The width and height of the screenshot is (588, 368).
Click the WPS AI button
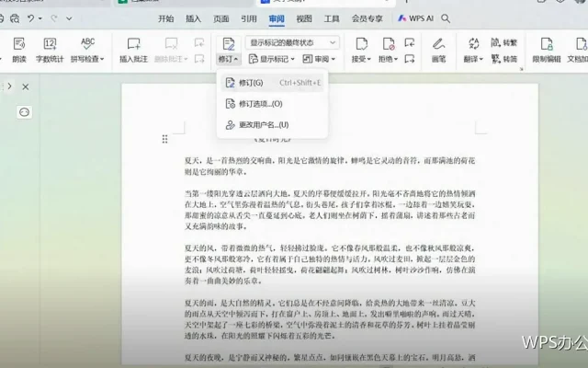tap(415, 18)
